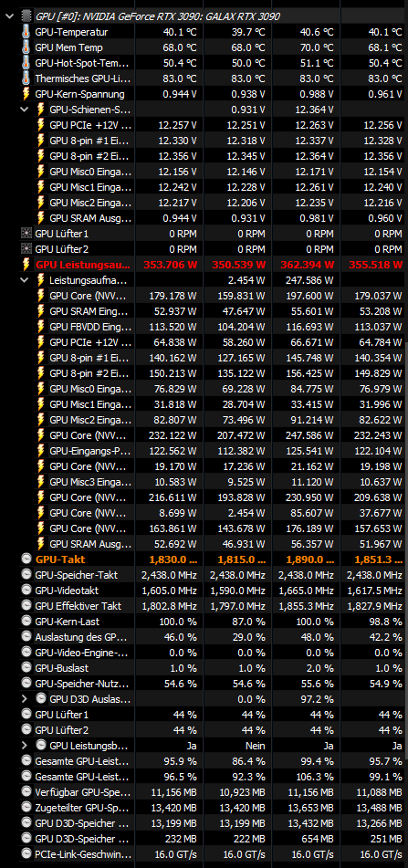
Task: Click the 29.0 % Auslastung minimum value
Action: pos(249,636)
